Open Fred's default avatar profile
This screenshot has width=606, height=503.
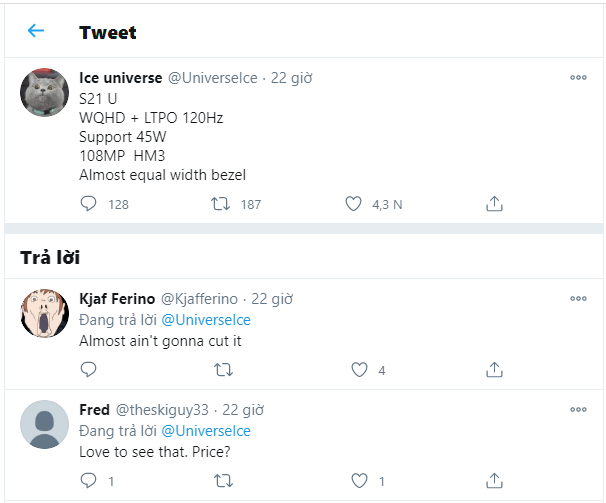(x=44, y=425)
